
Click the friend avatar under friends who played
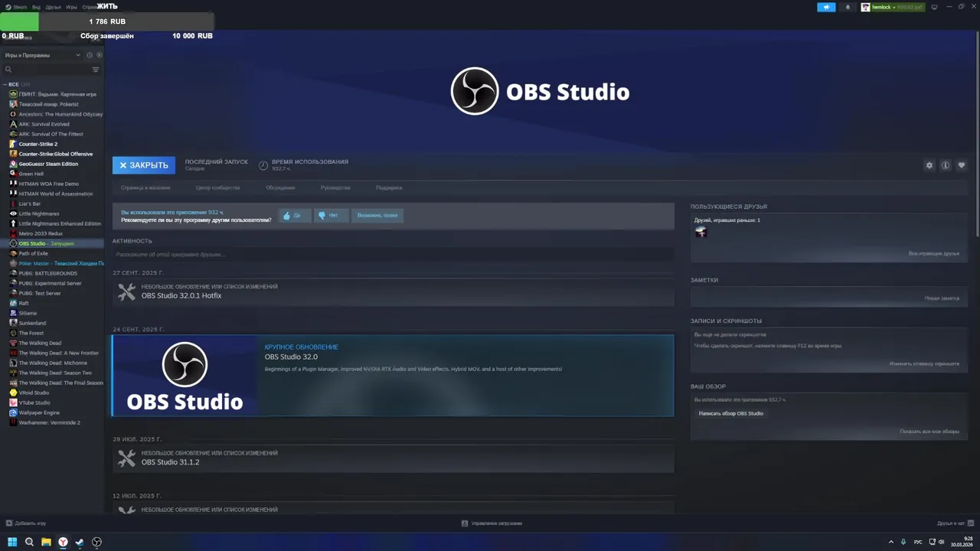pyautogui.click(x=701, y=232)
